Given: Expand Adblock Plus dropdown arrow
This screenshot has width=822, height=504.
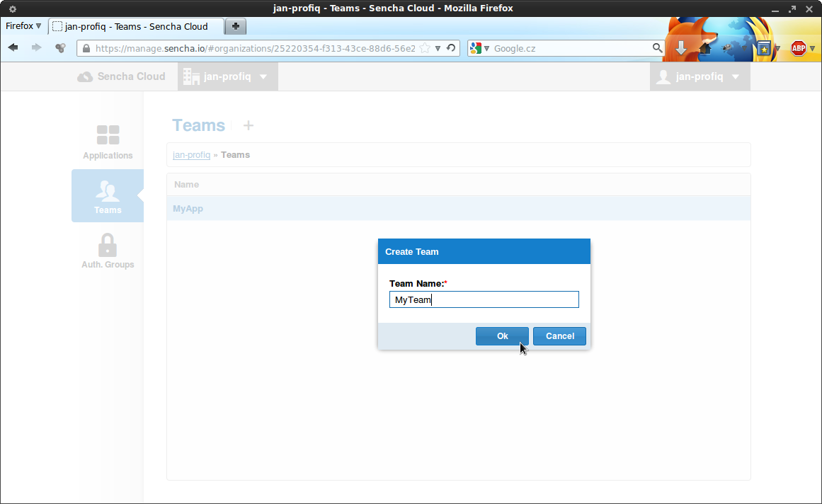Looking at the screenshot, I should pyautogui.click(x=813, y=48).
